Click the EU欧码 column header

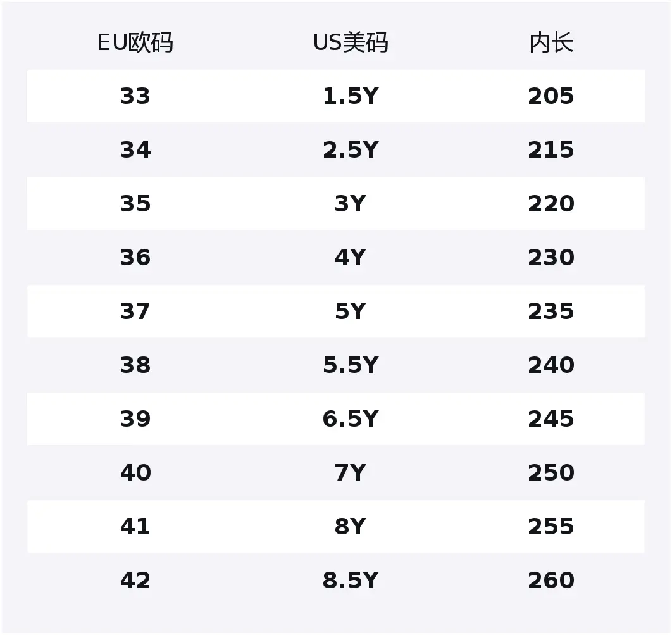135,43
